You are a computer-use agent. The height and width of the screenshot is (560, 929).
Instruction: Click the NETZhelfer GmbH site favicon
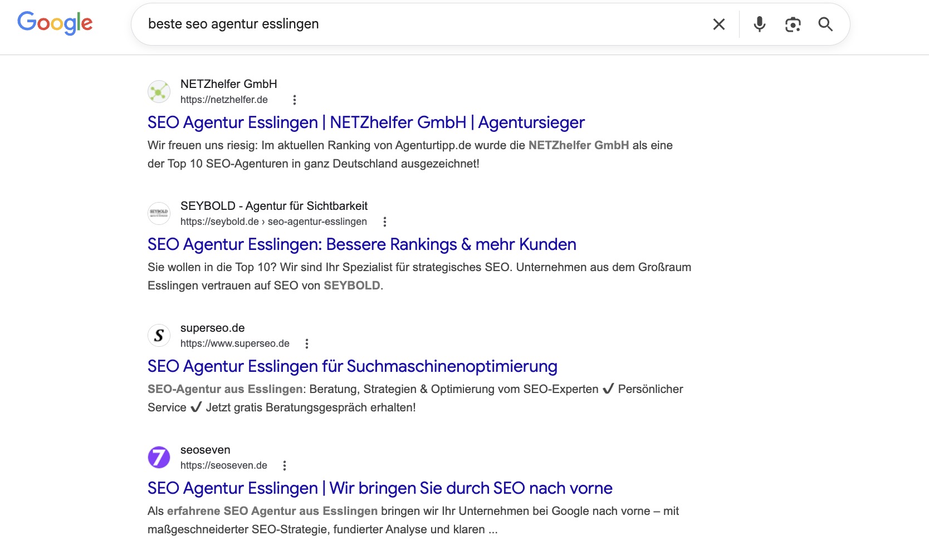[159, 91]
